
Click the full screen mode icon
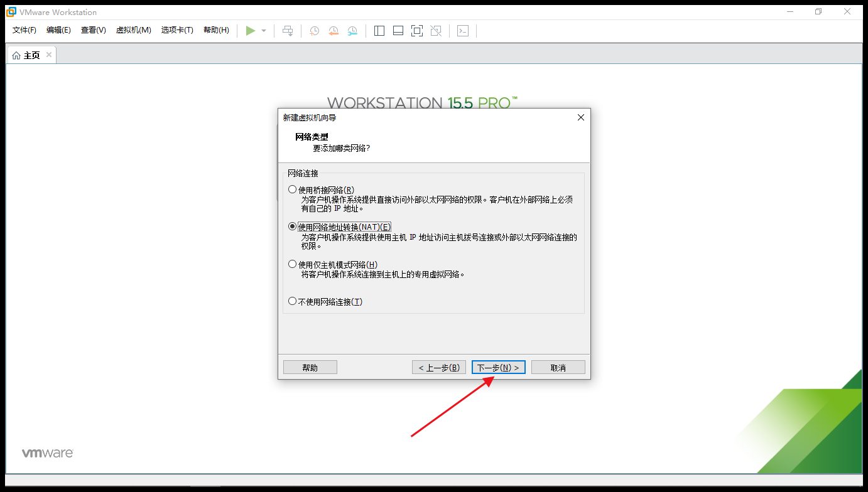coord(417,31)
